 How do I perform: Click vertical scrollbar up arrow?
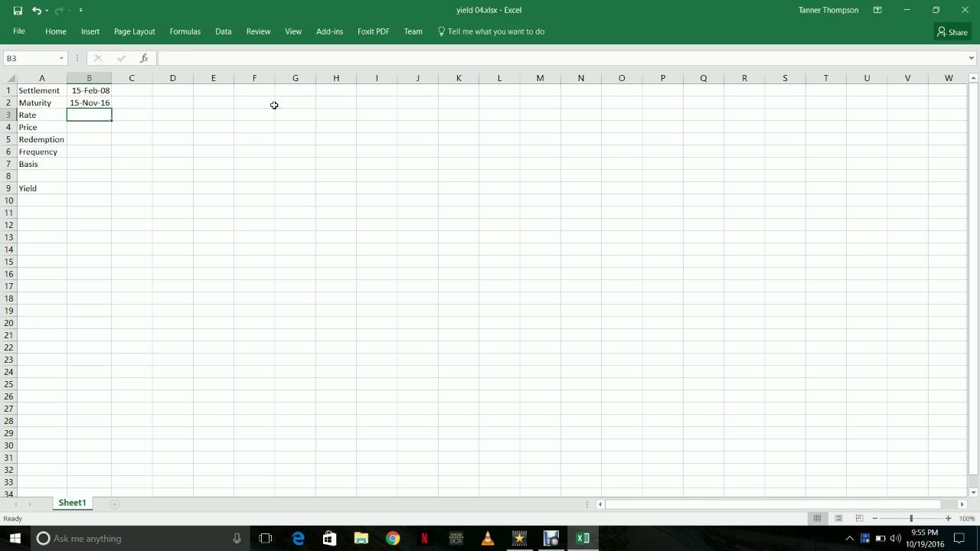click(x=973, y=78)
